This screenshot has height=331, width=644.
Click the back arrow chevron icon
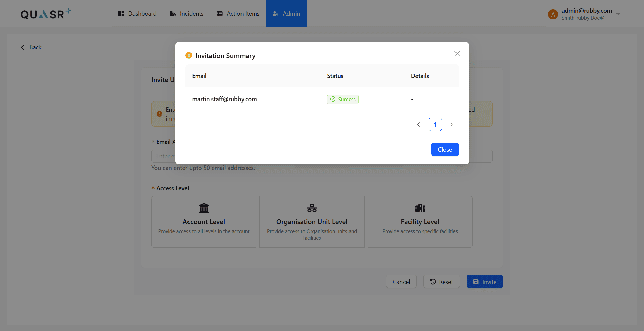click(23, 47)
